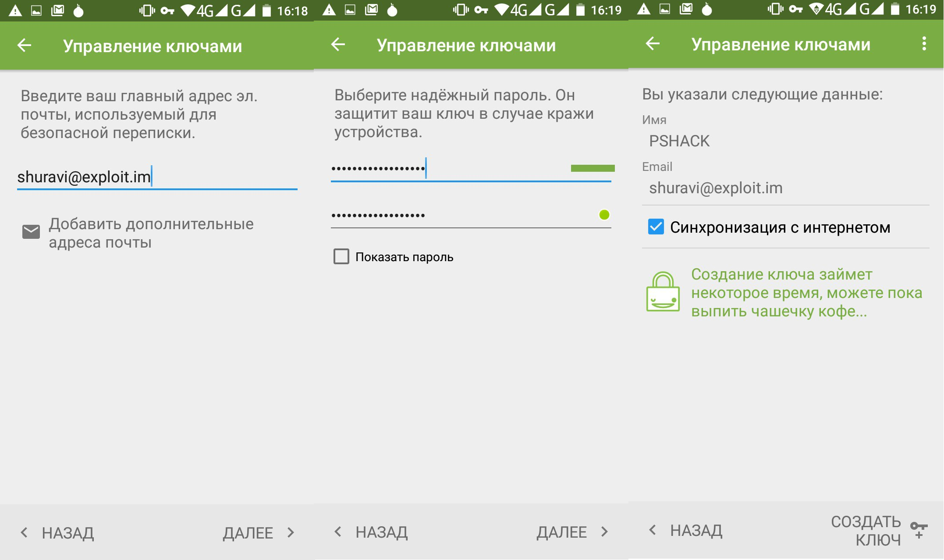This screenshot has width=944, height=560.
Task: Tap envelope icon to add extra addresses
Action: point(31,232)
